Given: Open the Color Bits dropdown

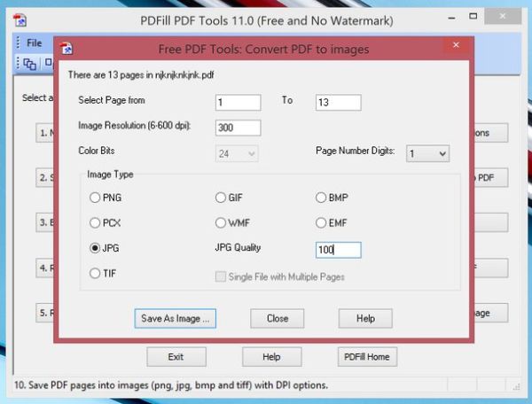Looking at the screenshot, I should pos(237,153).
